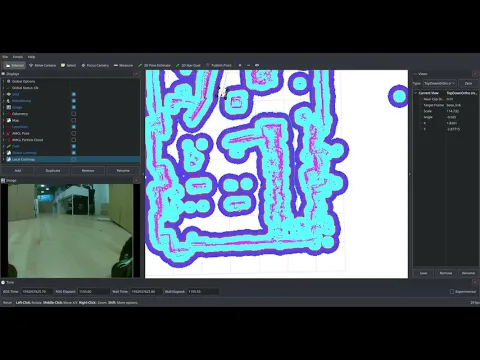Collapse the Current View tree
This screenshot has width=480, height=360.
tap(416, 93)
